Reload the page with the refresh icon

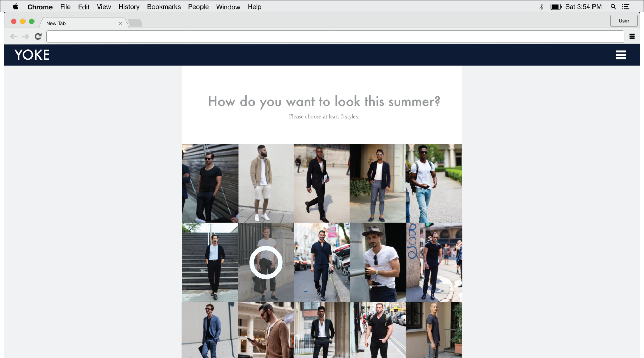pos(38,36)
